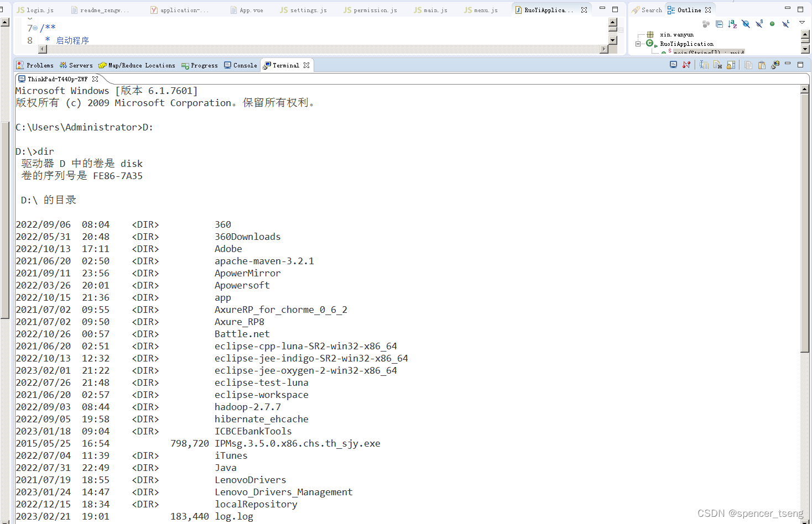Toggle Focus on Active Task in Outline
This screenshot has width=812, height=524.
coord(707,24)
